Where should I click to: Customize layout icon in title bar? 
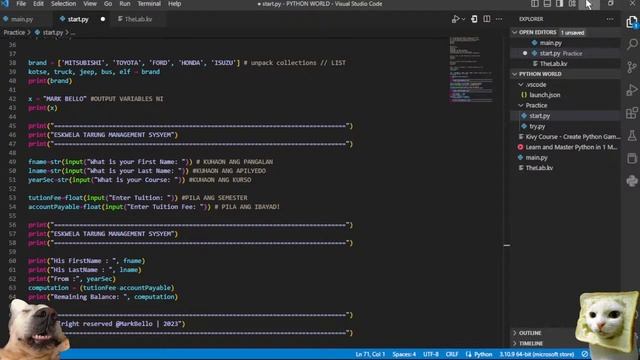pos(572,4)
